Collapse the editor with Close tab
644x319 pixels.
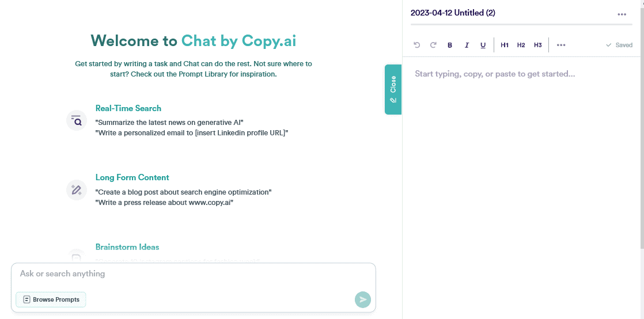pos(393,89)
